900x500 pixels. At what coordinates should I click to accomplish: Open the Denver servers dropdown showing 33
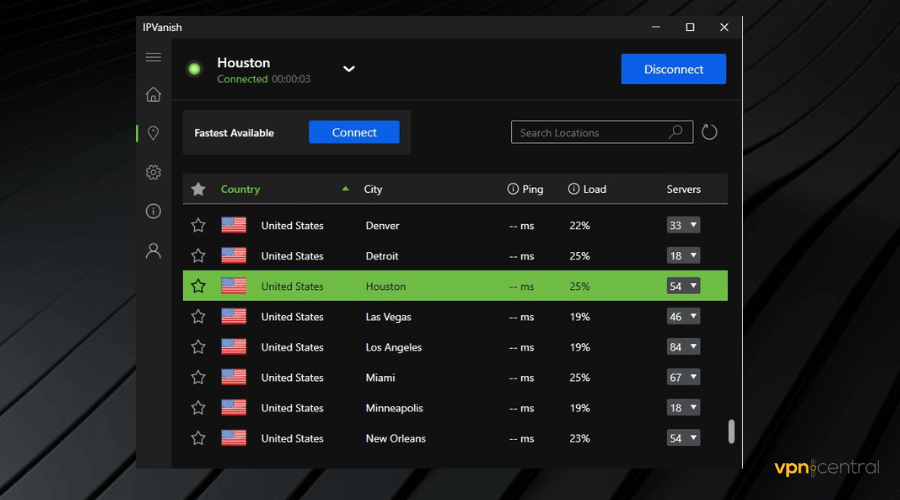point(683,225)
